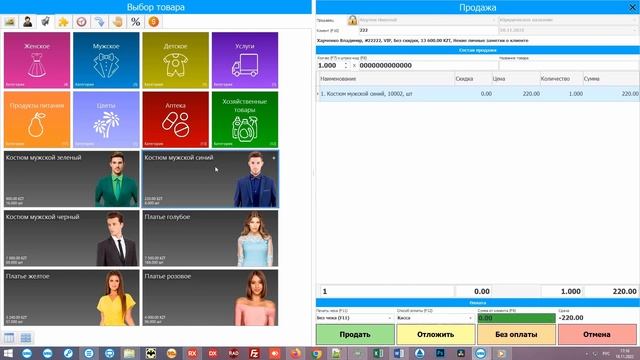Add Костюм мужской черный to sale
Screen dimensions: 640x360
click(x=71, y=238)
